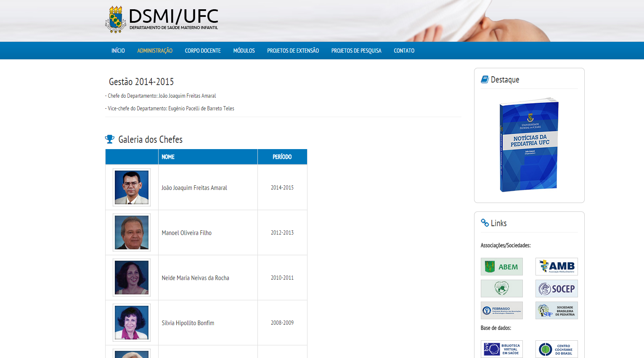Click the Destaque heading text

[x=505, y=80]
